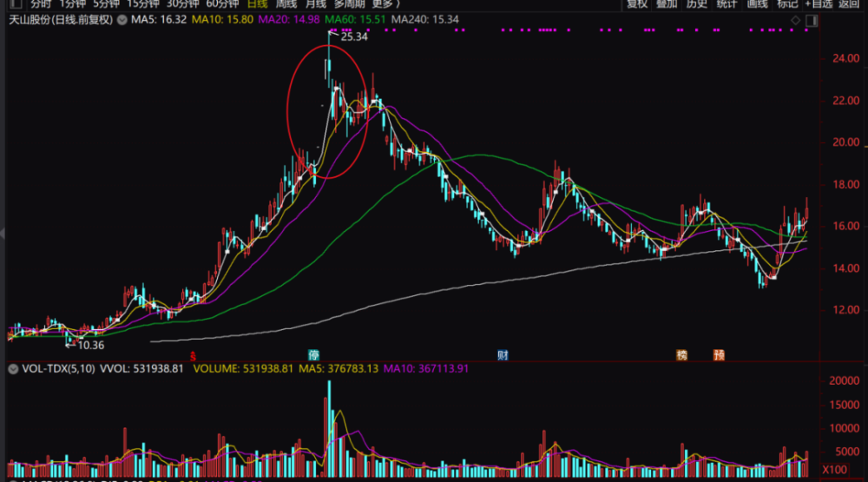
Task: Activate the 画线 drawing tool
Action: [757, 3]
